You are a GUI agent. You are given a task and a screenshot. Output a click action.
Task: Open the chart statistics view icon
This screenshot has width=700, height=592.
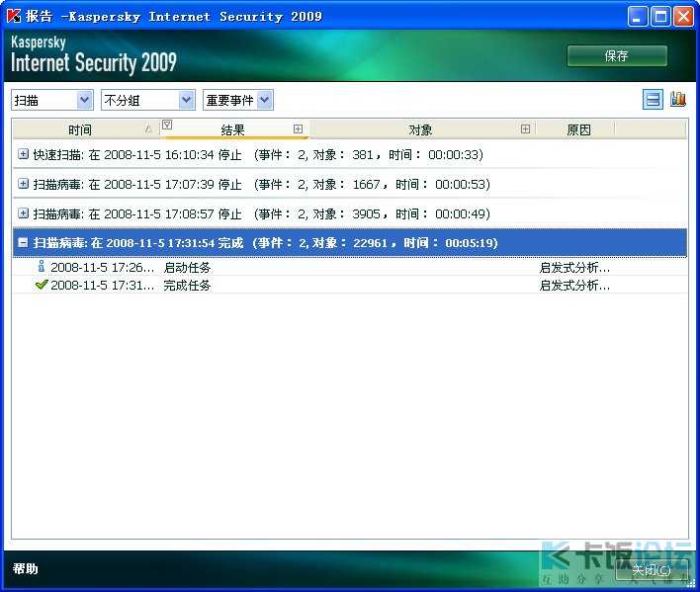pyautogui.click(x=677, y=99)
